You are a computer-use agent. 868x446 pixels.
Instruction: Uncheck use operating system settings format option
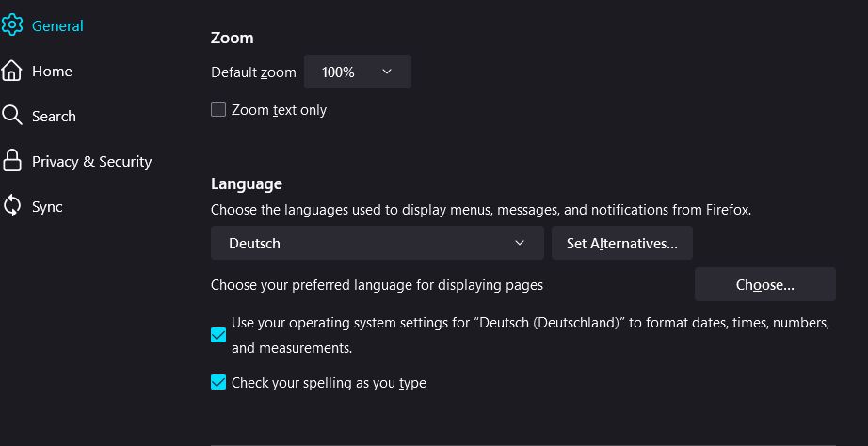coord(218,335)
